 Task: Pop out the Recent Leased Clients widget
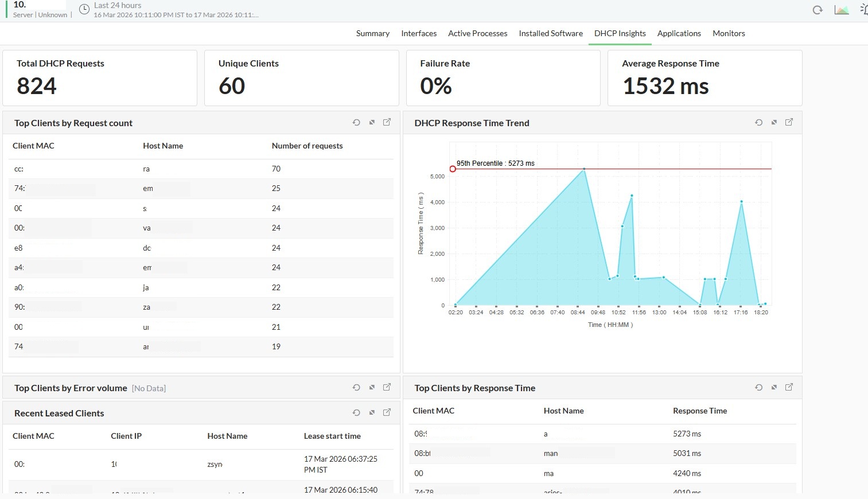pyautogui.click(x=387, y=412)
